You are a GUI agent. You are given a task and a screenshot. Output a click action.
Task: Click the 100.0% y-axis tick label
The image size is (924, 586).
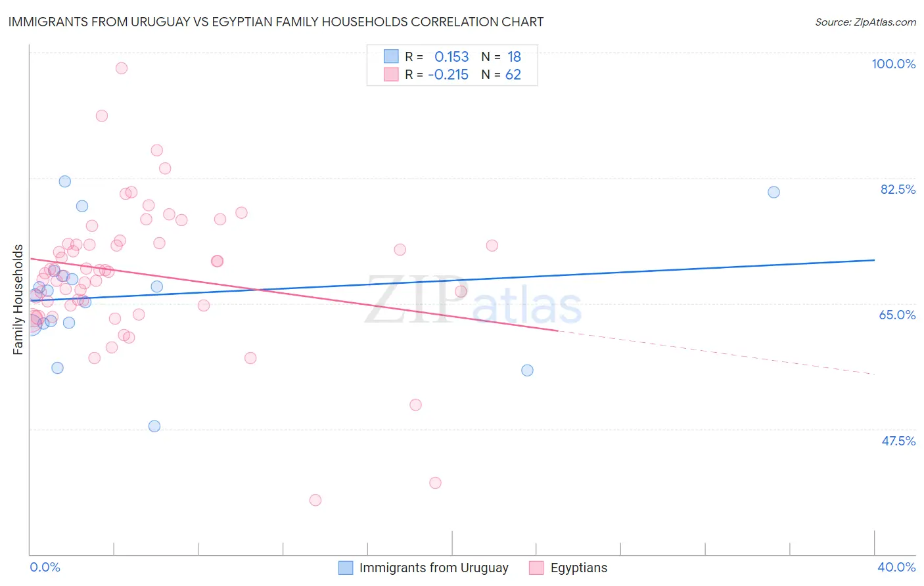893,64
